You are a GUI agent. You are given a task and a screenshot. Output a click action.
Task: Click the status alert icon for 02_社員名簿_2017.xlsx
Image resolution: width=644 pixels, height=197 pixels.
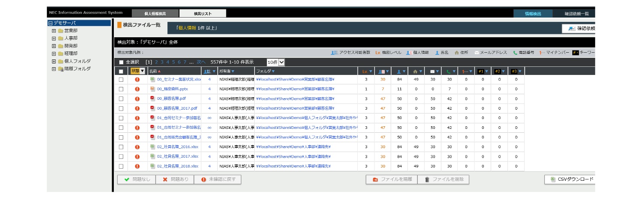[137, 156]
